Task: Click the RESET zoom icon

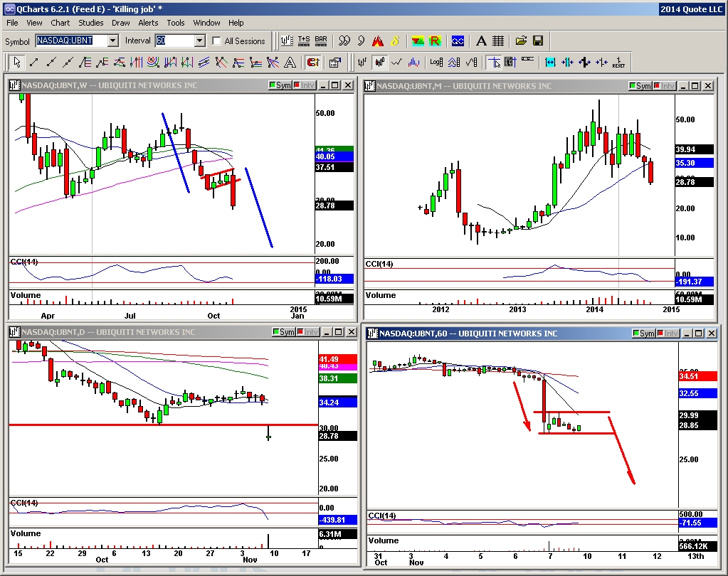Action: (618, 62)
